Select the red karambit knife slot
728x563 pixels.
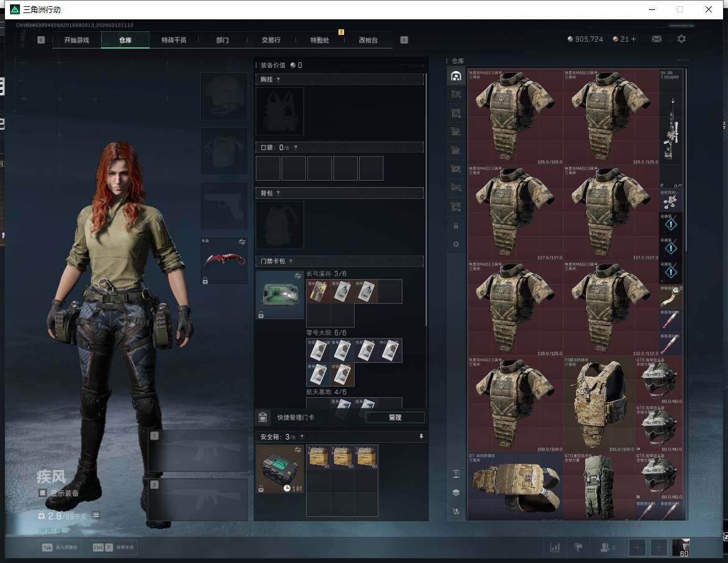tap(224, 261)
